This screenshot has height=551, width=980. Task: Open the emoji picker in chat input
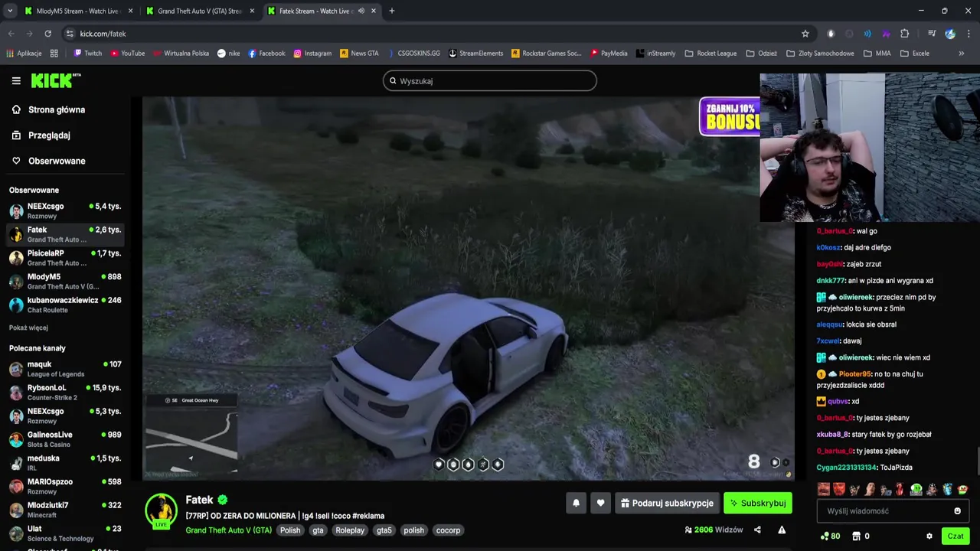pos(957,511)
